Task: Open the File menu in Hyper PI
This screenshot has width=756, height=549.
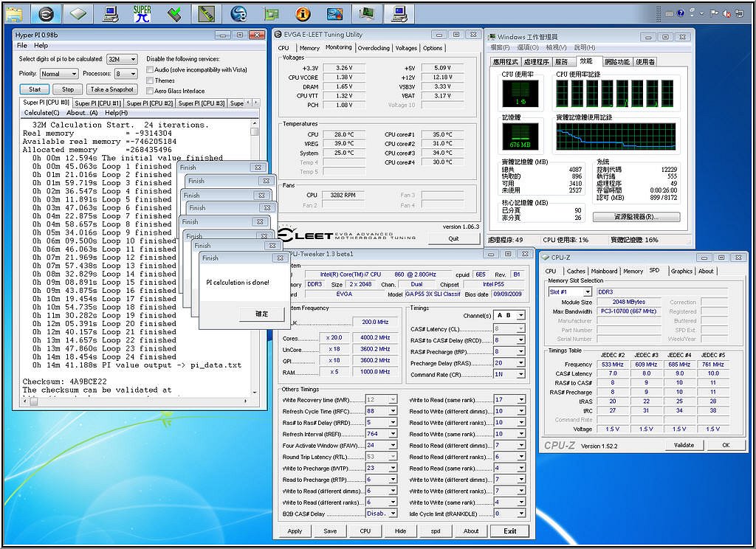Action: (x=22, y=45)
